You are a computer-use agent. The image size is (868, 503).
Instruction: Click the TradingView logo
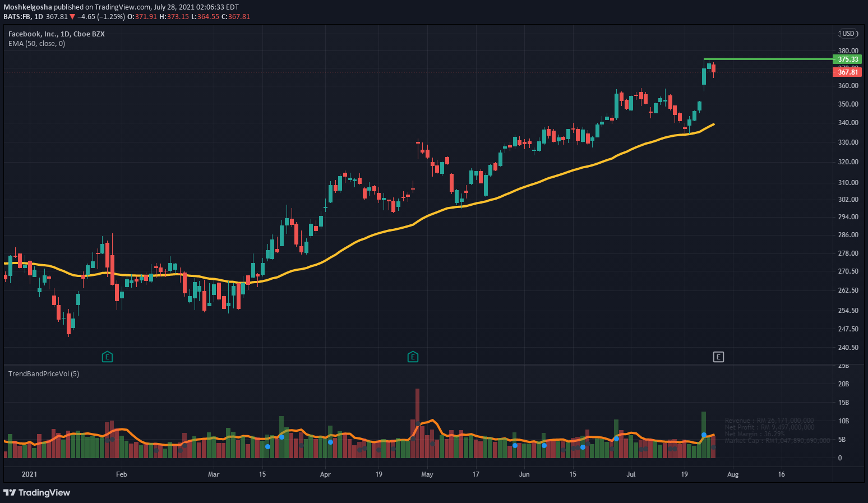[37, 492]
